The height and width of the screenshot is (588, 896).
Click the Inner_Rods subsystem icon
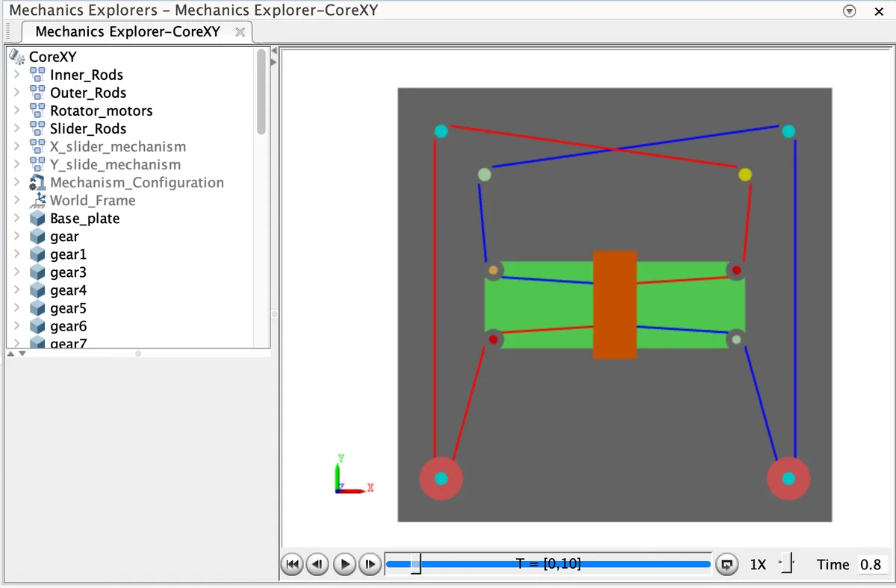tap(37, 75)
